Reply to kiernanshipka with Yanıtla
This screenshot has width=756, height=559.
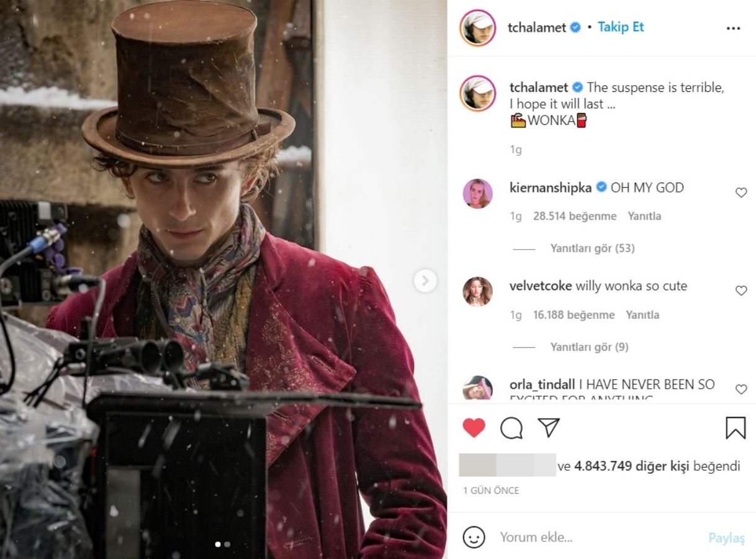pyautogui.click(x=644, y=216)
